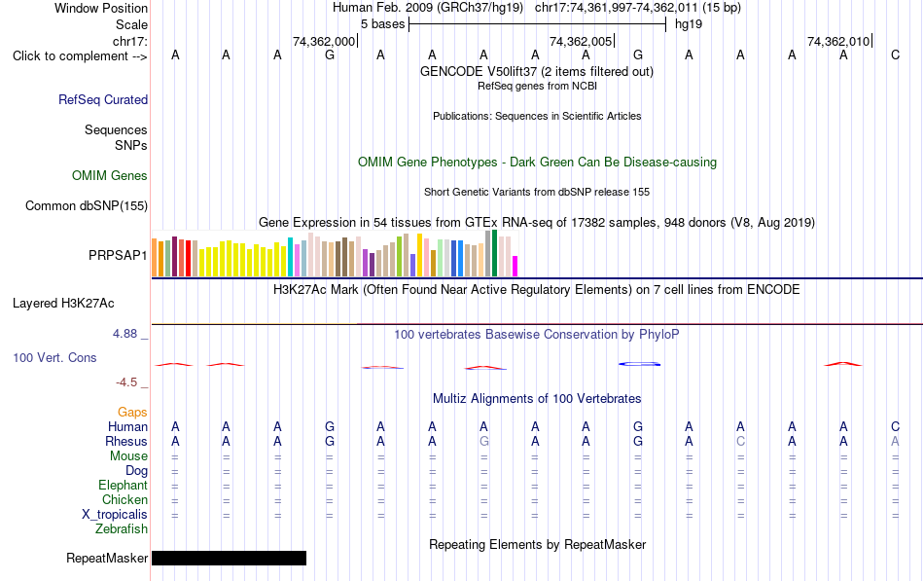
Task: Click 'Short Genetic Variants from dbSNP release 155'
Action: [537, 193]
